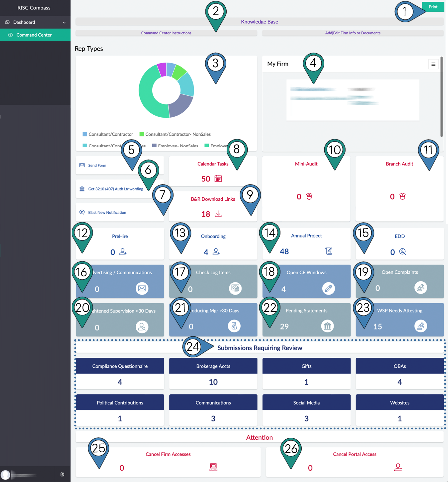Click the Consultant/Contractor- NonSales green legend swatch
The height and width of the screenshot is (482, 448).
pyautogui.click(x=142, y=134)
